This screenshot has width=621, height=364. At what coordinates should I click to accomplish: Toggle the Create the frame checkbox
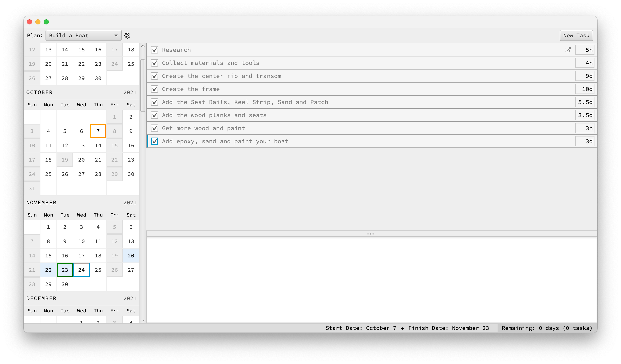point(154,89)
